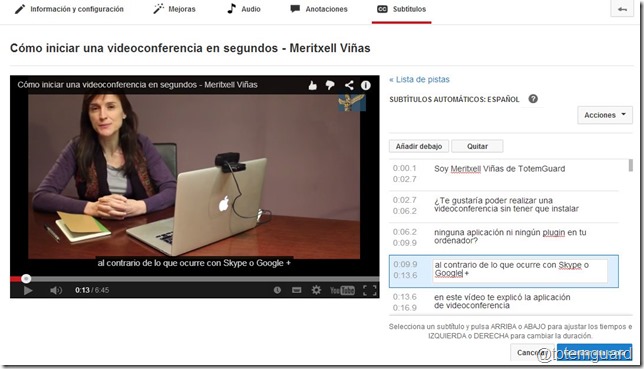The height and width of the screenshot is (369, 644).
Task: Click the back arrow button at top right
Action: (622, 9)
